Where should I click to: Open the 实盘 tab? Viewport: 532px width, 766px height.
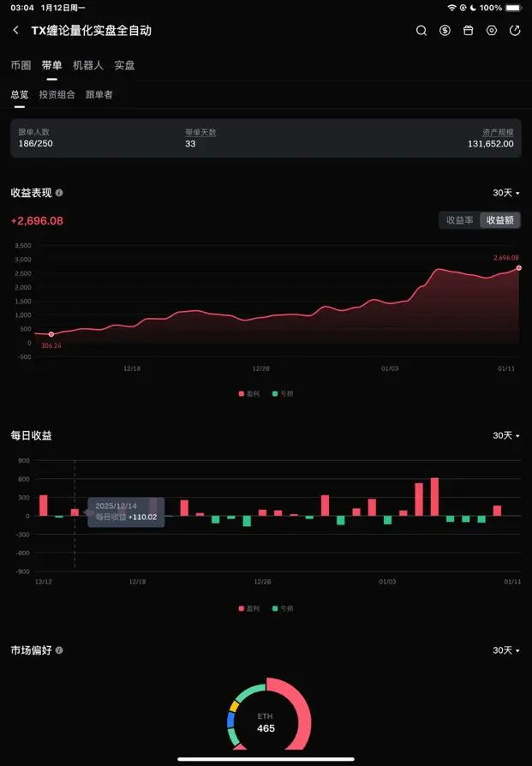[124, 65]
